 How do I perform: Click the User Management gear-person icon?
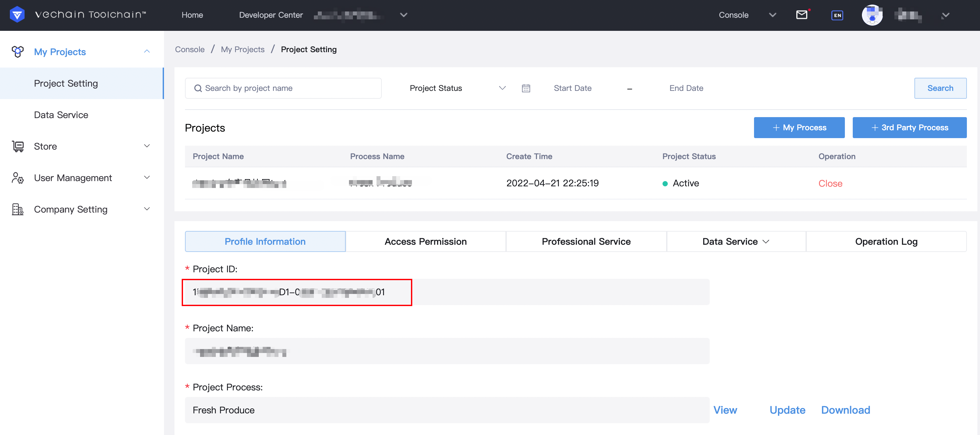pos(17,178)
